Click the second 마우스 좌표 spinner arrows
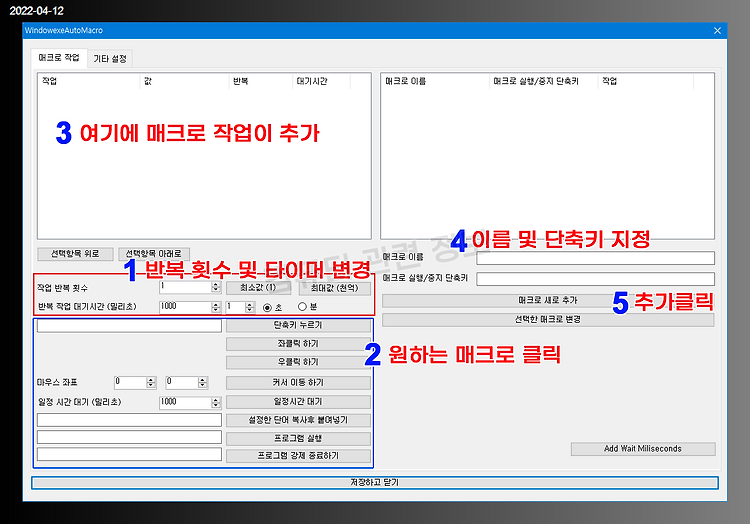The image size is (750, 524). tap(203, 382)
